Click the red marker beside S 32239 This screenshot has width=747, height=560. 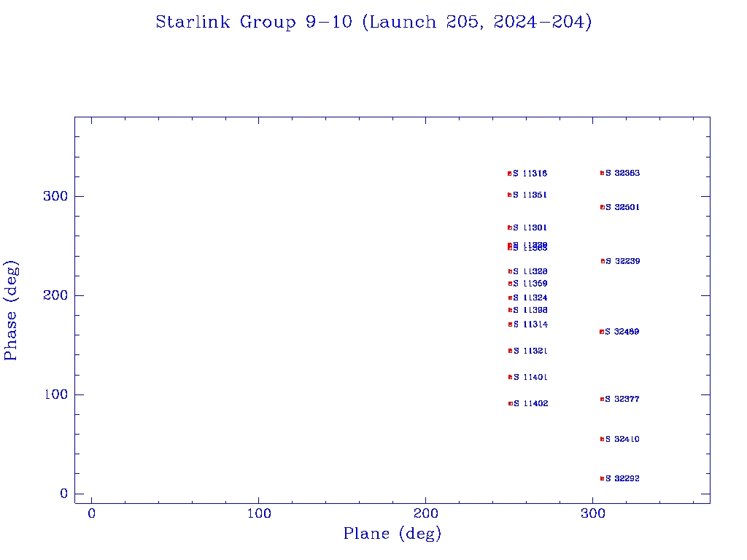click(x=603, y=261)
